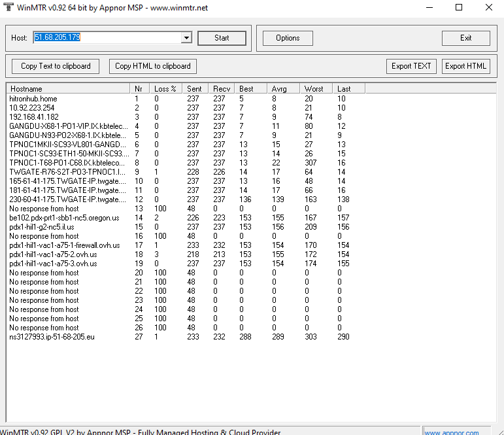
Task: Copy HTML to clipboard
Action: point(153,66)
